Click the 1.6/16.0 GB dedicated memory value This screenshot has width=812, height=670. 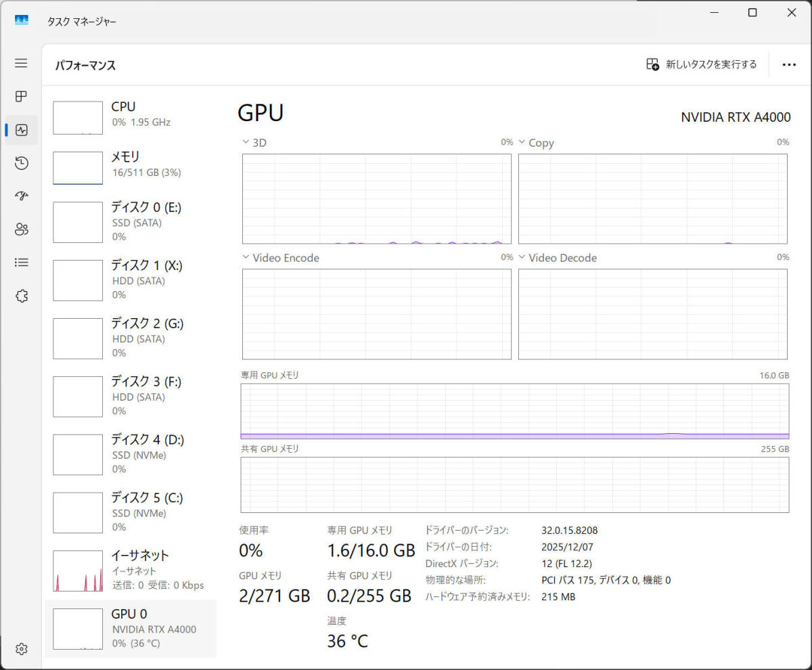(x=371, y=550)
